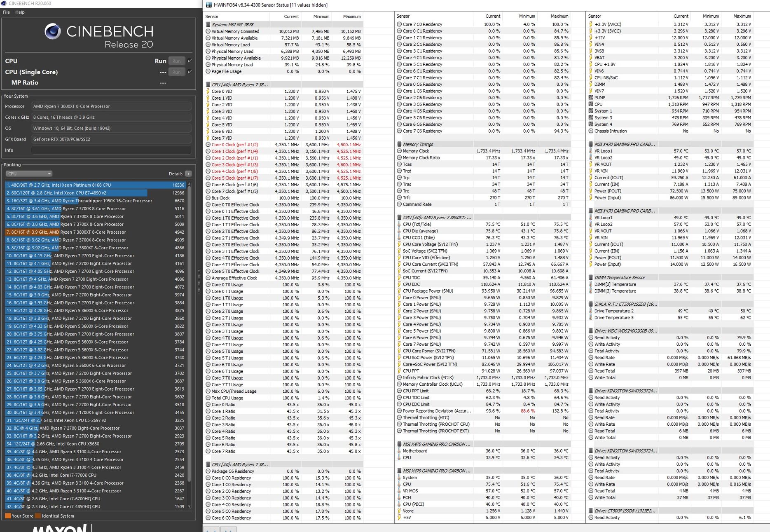Select the CPU NB/SoC voltage row

(x=670, y=77)
